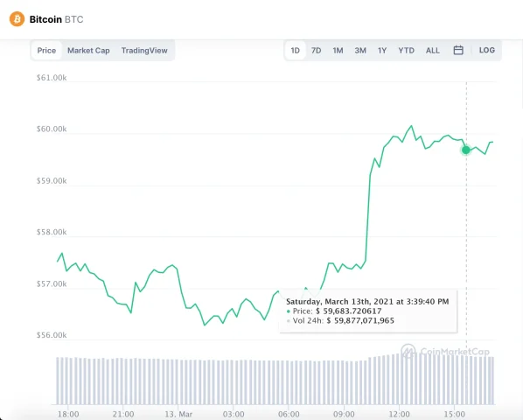Switch to the Price tab
523x420 pixels.
[x=46, y=51]
